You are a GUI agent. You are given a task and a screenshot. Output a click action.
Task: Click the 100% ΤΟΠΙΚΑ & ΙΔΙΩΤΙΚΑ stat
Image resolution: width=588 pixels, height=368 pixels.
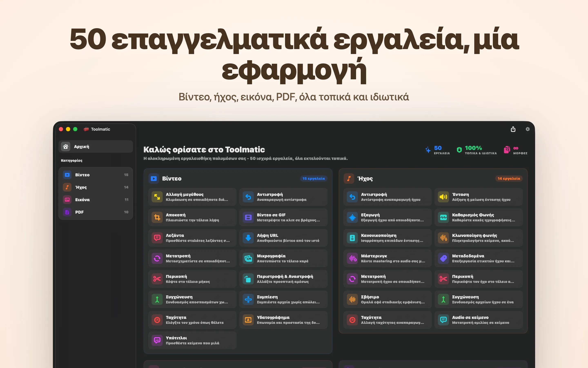click(477, 150)
